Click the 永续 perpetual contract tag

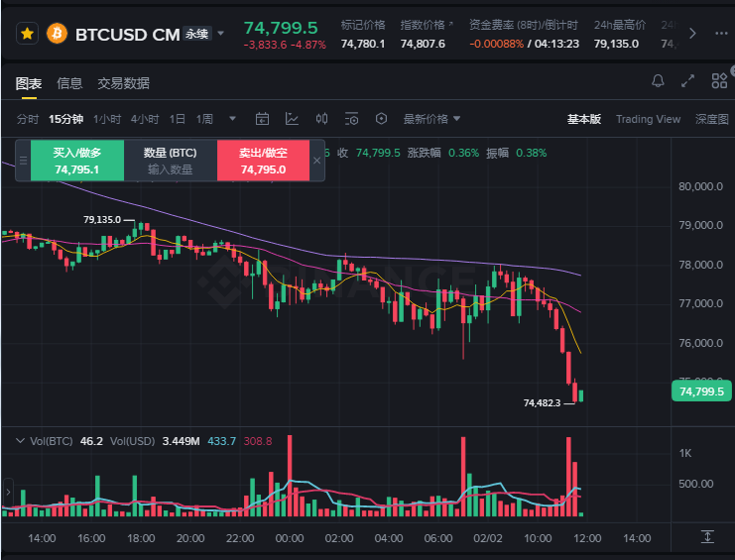[196, 34]
